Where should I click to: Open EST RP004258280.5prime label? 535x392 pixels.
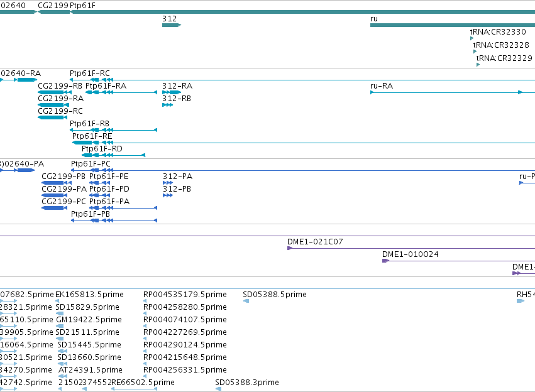[185, 307]
